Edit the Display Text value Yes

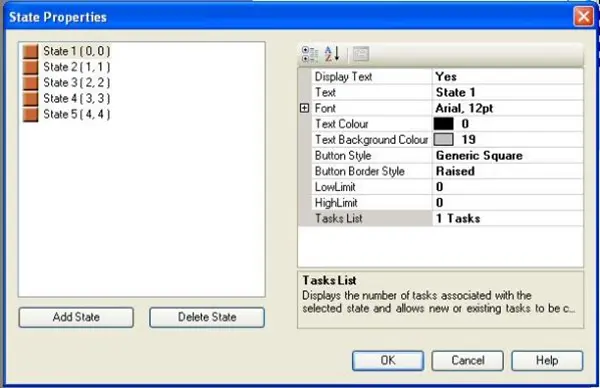coord(508,77)
